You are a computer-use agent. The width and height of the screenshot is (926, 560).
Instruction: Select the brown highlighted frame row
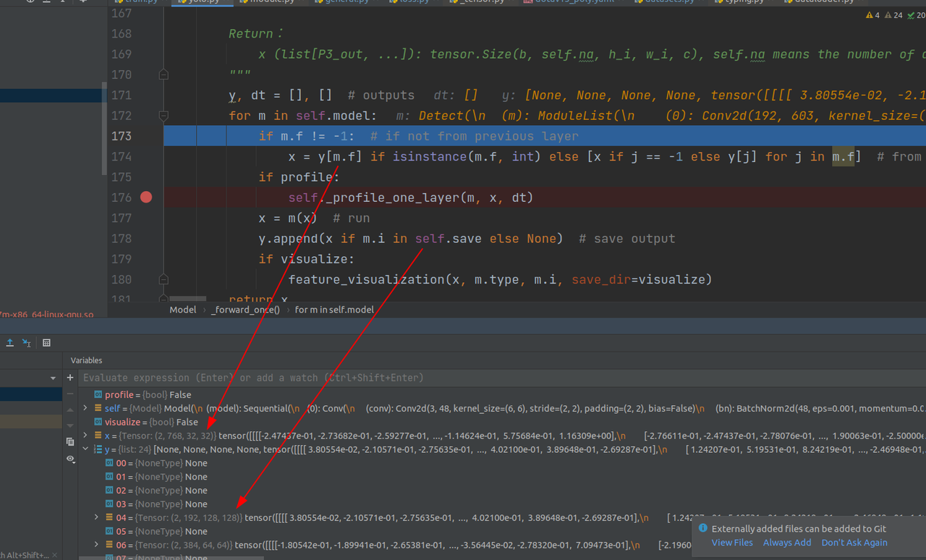(x=31, y=421)
